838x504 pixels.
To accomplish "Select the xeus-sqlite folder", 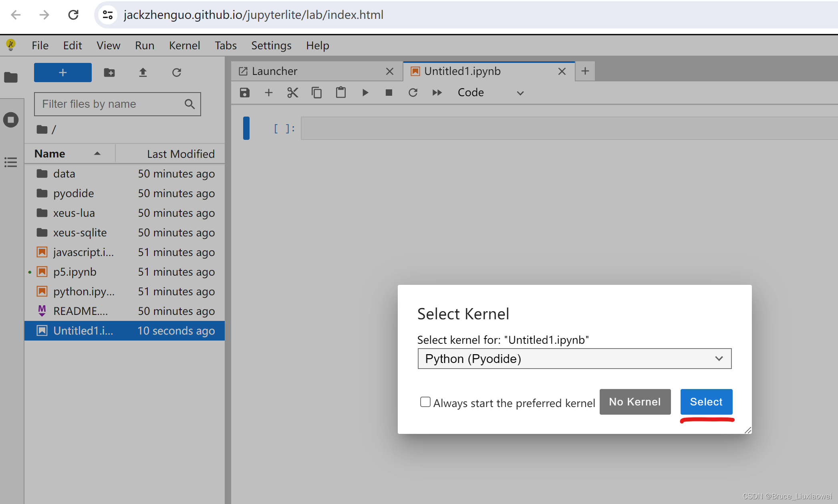I will pos(125,233).
